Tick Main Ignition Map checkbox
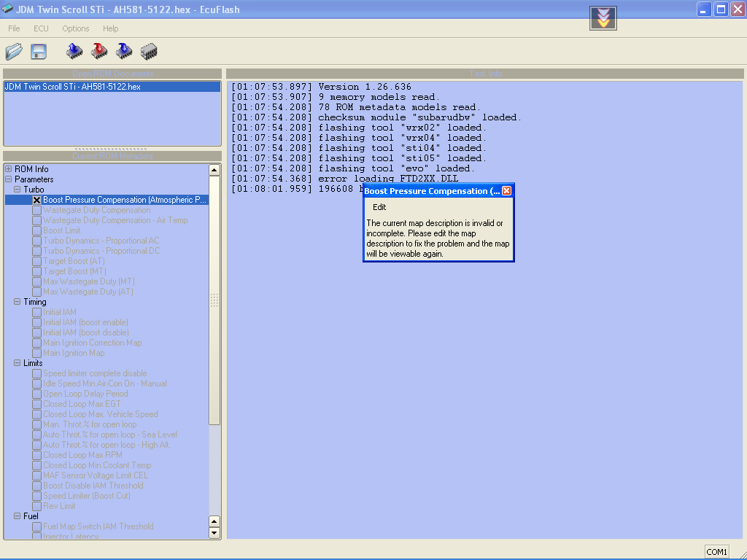747x560 pixels. [36, 354]
